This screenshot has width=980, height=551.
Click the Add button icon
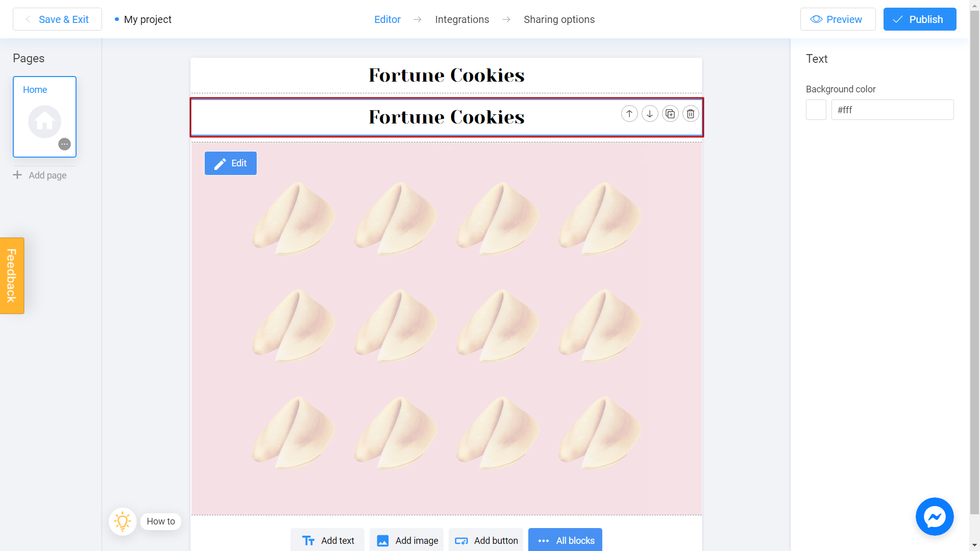tap(460, 541)
